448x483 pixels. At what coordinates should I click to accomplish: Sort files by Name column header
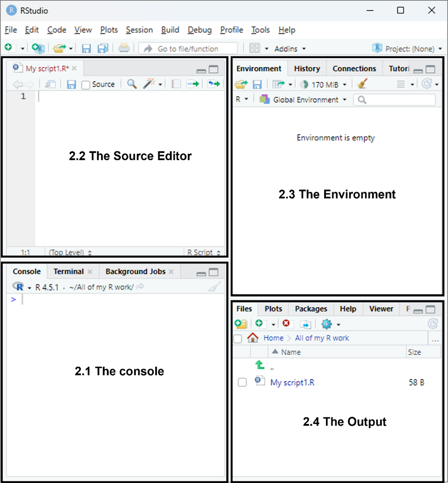[x=337, y=352]
